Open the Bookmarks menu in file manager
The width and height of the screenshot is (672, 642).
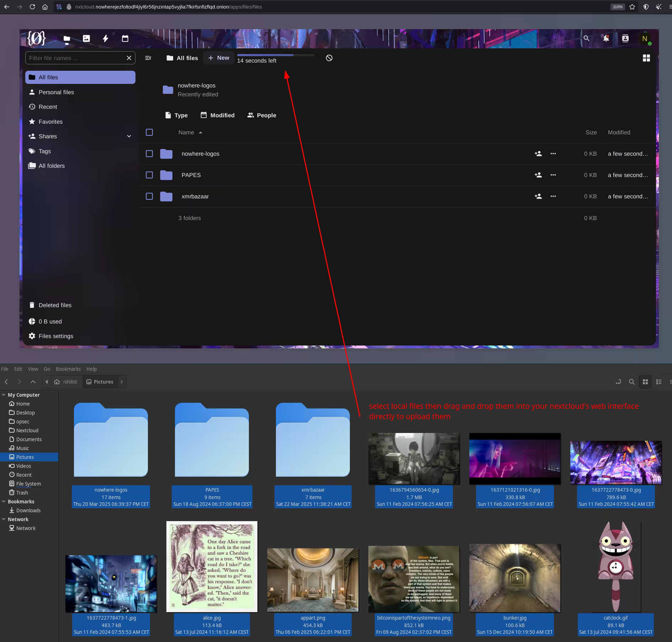pos(68,369)
